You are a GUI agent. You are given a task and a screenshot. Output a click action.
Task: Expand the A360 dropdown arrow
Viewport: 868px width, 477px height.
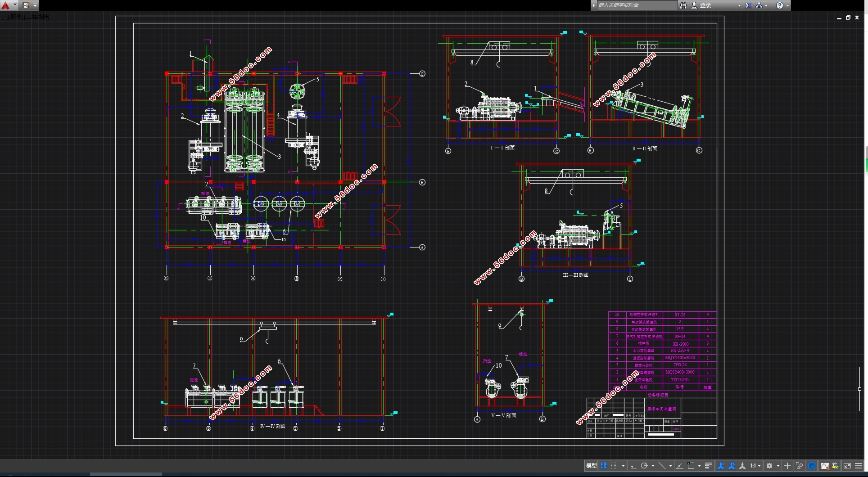766,5
